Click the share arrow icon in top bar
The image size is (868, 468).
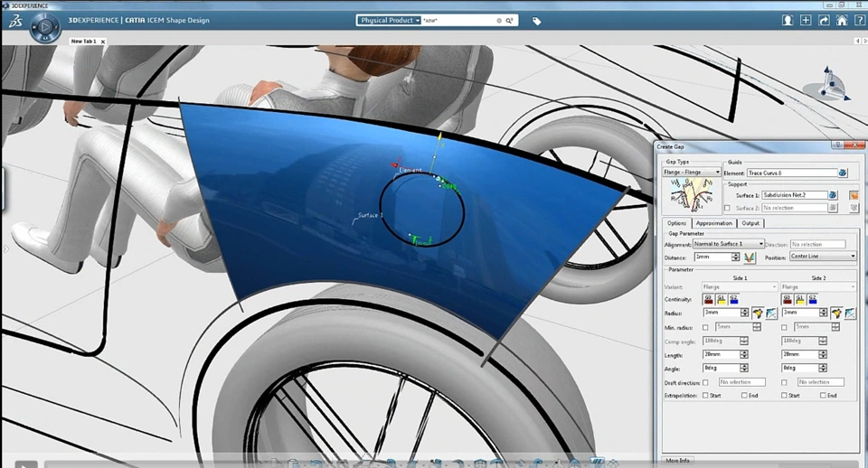[824, 21]
